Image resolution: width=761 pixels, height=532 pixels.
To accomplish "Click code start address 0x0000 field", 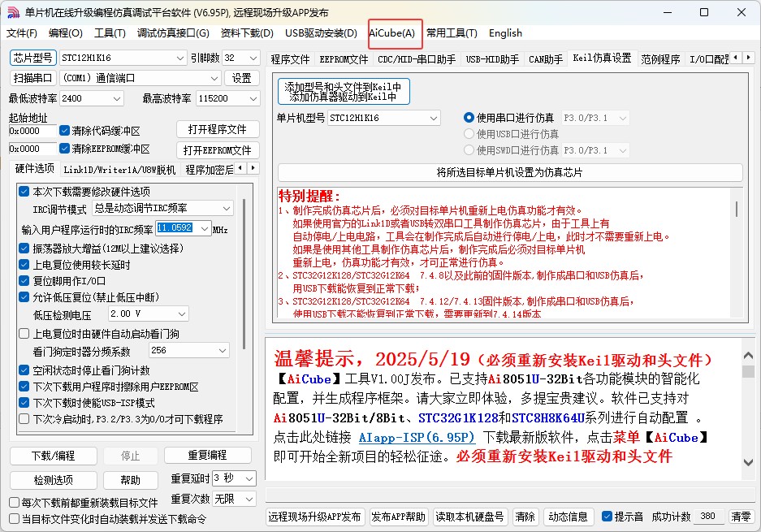I will pyautogui.click(x=32, y=131).
